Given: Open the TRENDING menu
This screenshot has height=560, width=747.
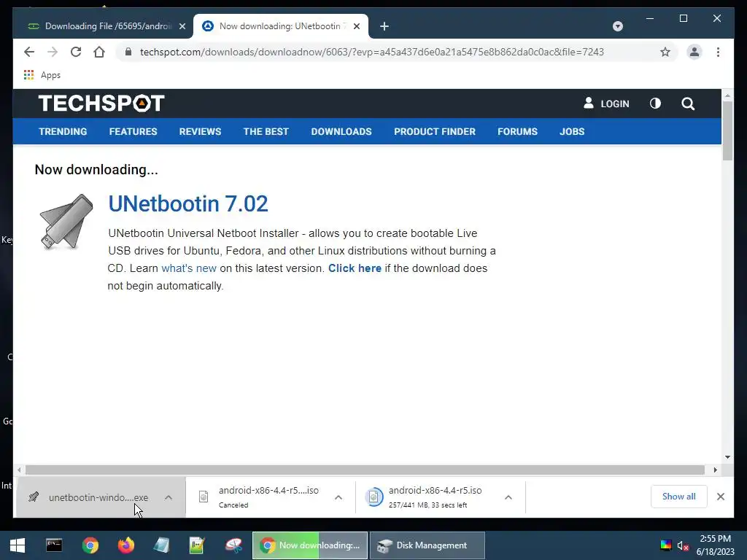Looking at the screenshot, I should 63,131.
